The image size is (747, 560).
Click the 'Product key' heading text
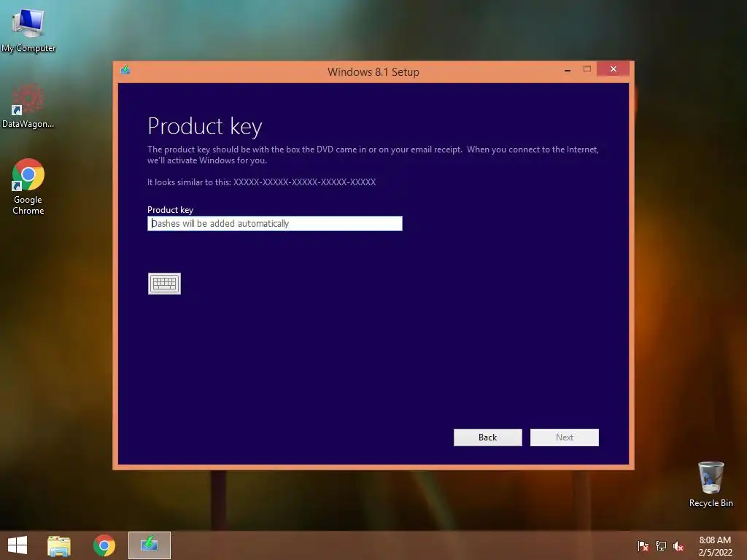coord(205,126)
